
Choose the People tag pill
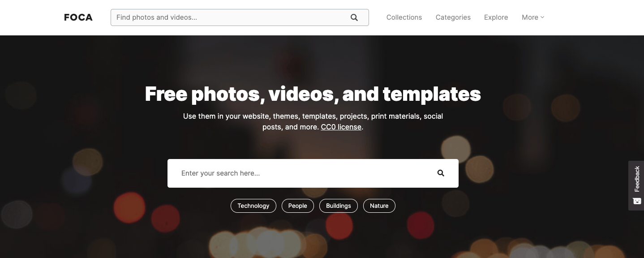tap(297, 206)
